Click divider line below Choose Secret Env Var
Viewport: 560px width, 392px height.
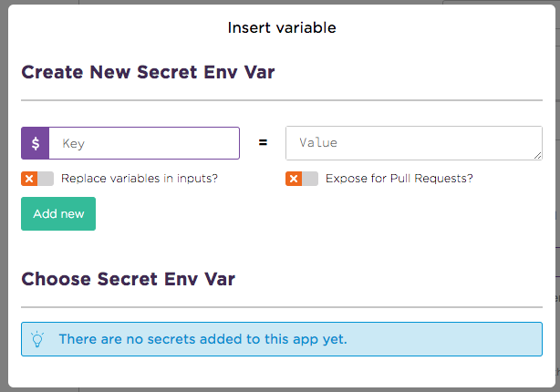[282, 307]
